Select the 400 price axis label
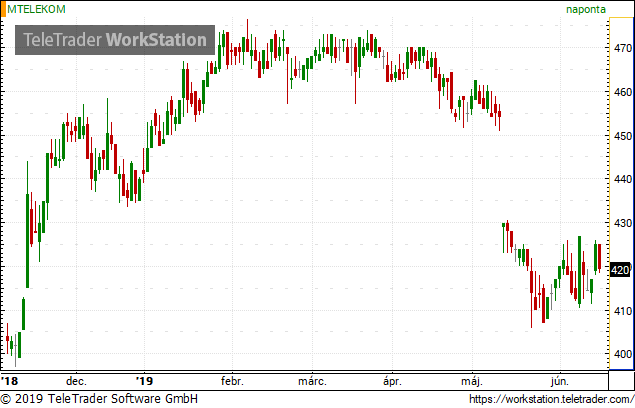 (x=623, y=354)
